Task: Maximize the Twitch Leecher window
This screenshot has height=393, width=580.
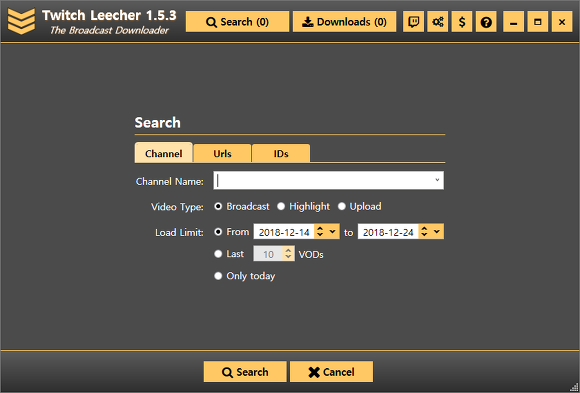Action: (537, 22)
